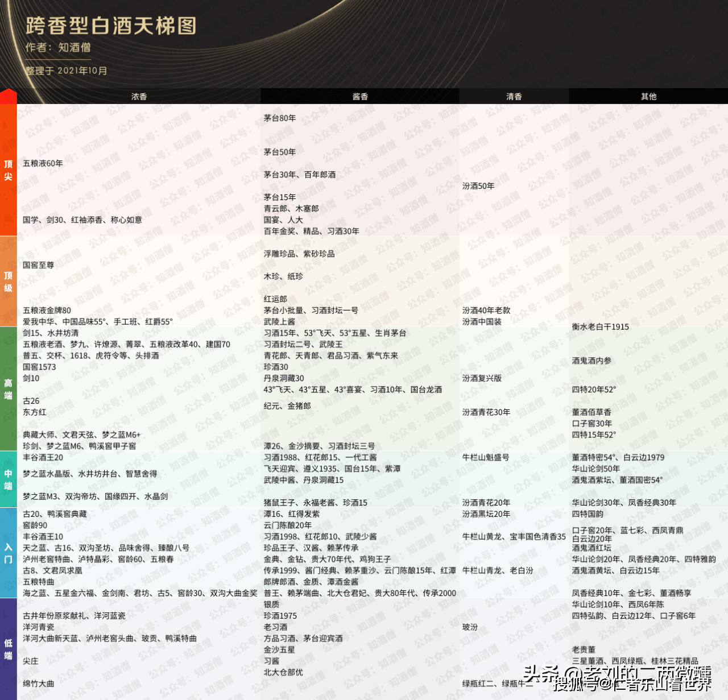Screen dimensions: 728x700
Task: Click the entry 汾酒中国装
Action: (x=482, y=322)
